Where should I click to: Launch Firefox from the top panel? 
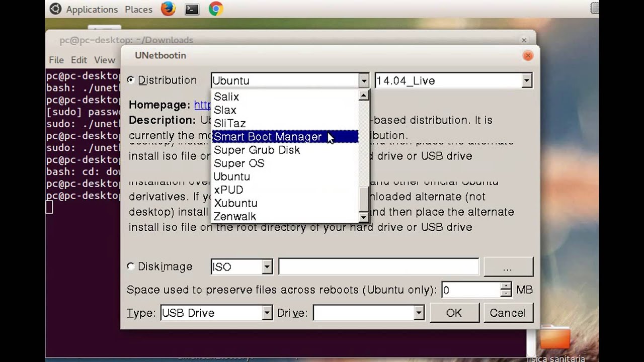(x=168, y=9)
